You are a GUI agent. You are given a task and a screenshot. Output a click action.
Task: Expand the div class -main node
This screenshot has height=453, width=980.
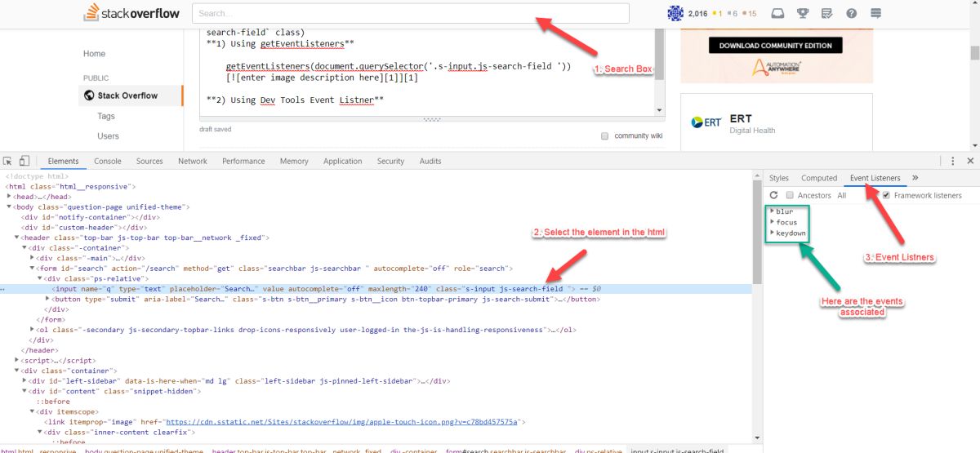pyautogui.click(x=33, y=258)
